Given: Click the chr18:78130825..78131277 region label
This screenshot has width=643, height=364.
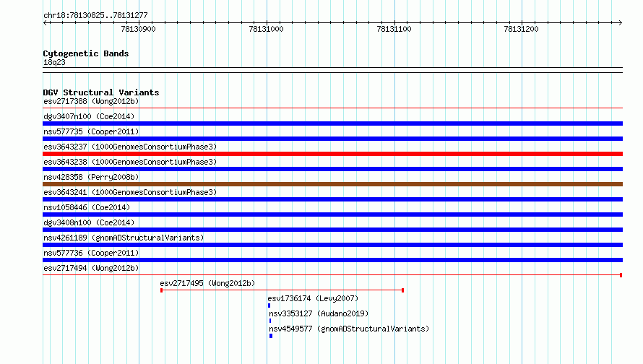Looking at the screenshot, I should tap(95, 15).
